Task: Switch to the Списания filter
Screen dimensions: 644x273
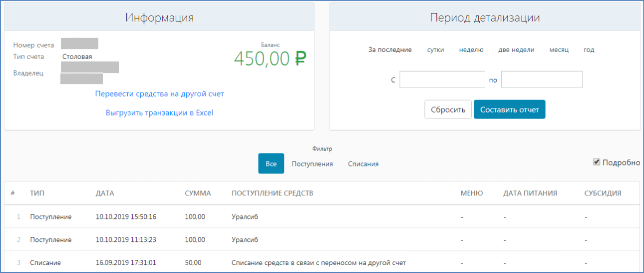Action: [363, 163]
